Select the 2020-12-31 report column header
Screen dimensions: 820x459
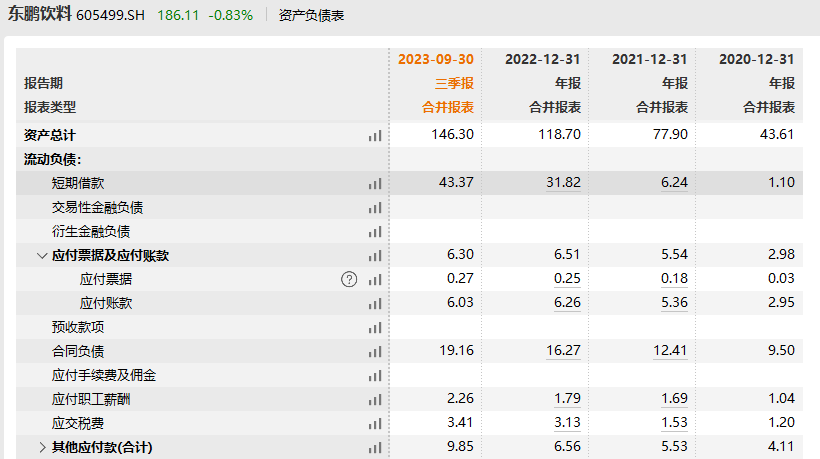click(757, 59)
